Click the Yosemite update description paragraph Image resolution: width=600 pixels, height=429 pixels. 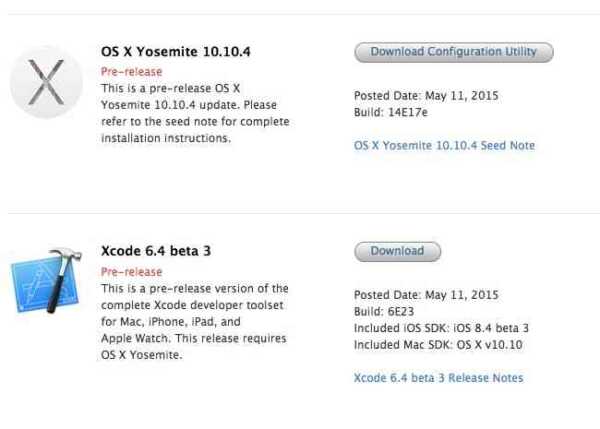pyautogui.click(x=189, y=113)
